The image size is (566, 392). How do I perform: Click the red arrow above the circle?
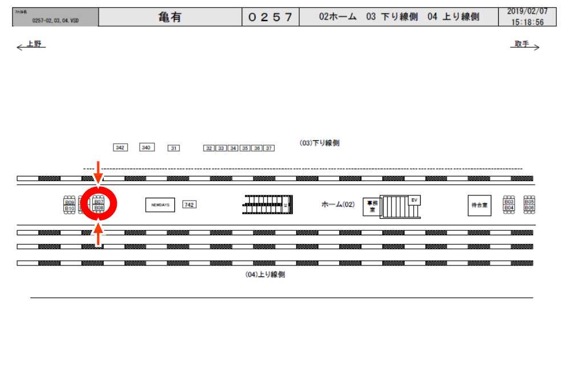(x=99, y=171)
